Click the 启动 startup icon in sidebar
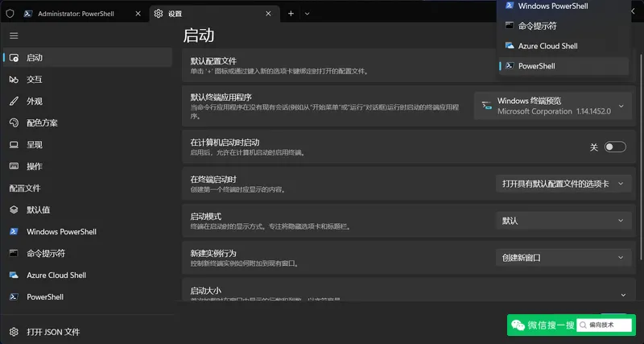This screenshot has height=344, width=644. (14, 58)
